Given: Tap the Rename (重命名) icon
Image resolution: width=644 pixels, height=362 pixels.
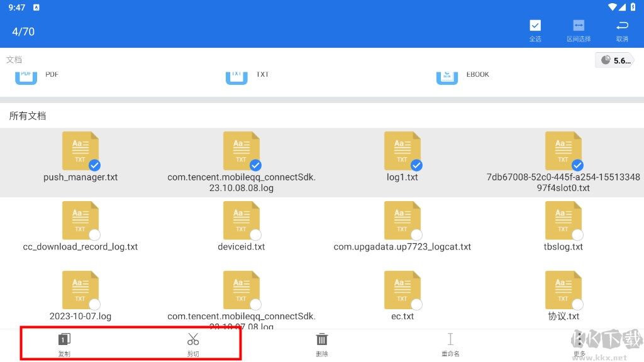Looking at the screenshot, I should tap(450, 340).
